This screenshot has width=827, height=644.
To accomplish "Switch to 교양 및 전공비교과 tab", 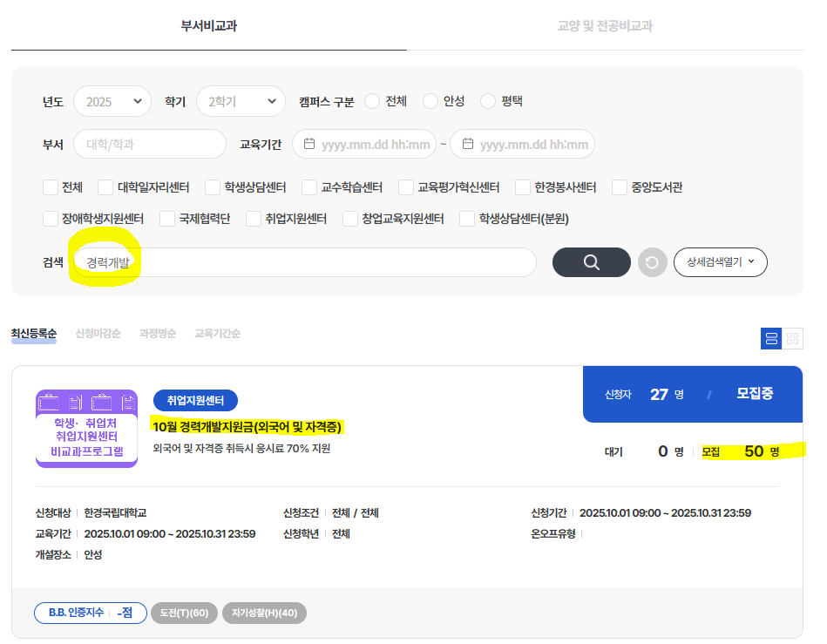I will pyautogui.click(x=605, y=26).
